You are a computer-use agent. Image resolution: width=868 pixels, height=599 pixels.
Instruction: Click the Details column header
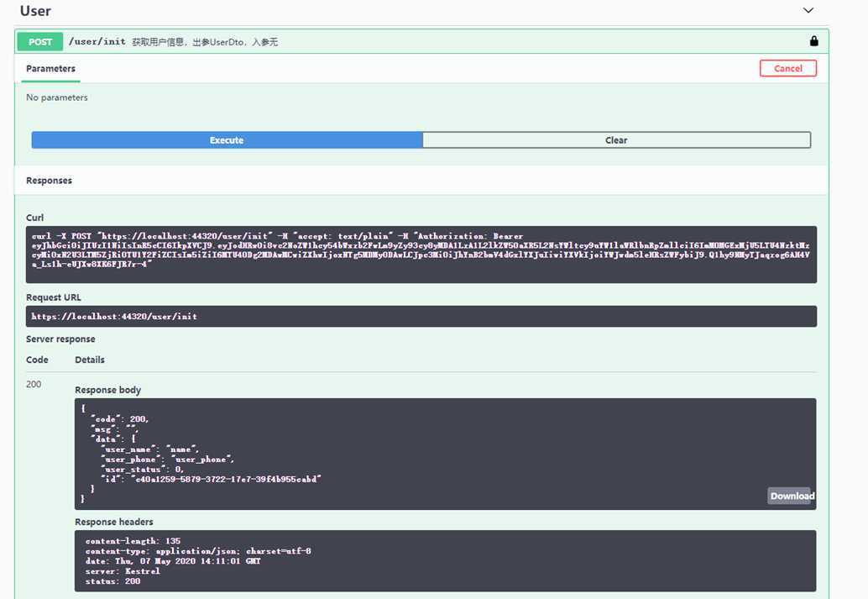click(90, 360)
